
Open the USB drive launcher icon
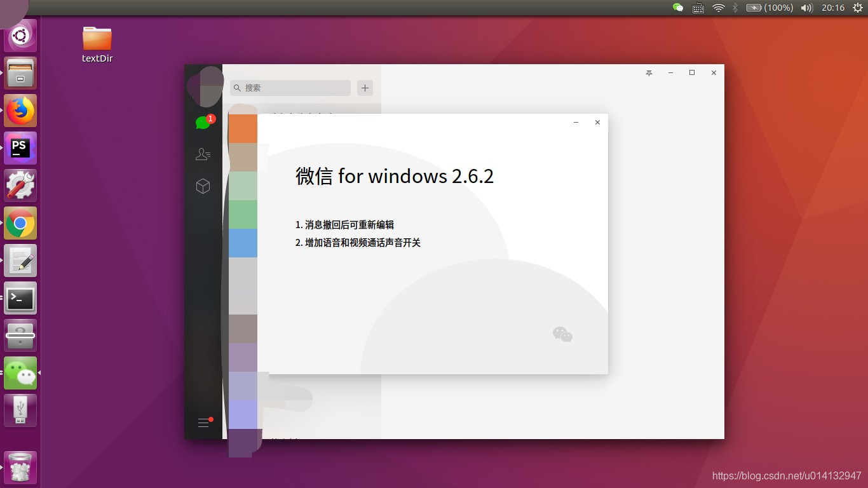coord(20,410)
